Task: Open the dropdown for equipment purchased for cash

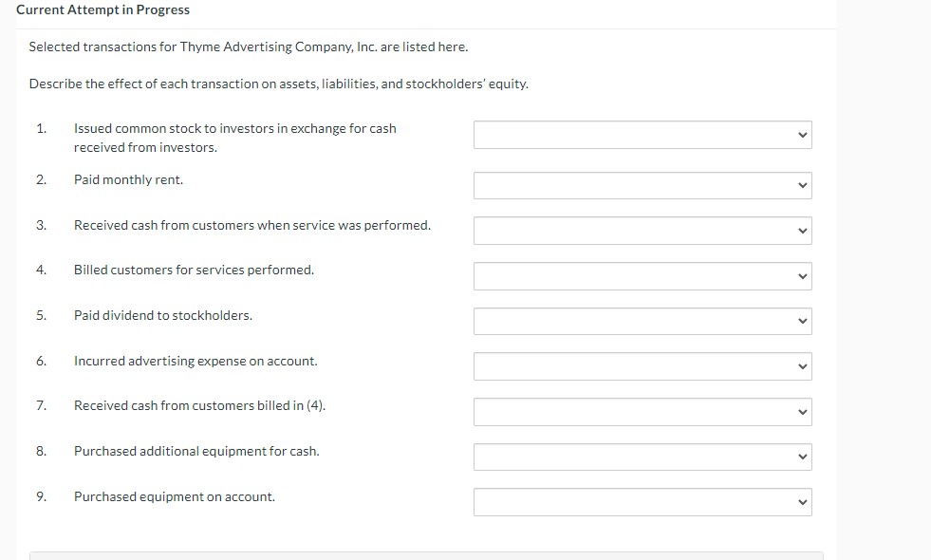Action: pos(642,457)
